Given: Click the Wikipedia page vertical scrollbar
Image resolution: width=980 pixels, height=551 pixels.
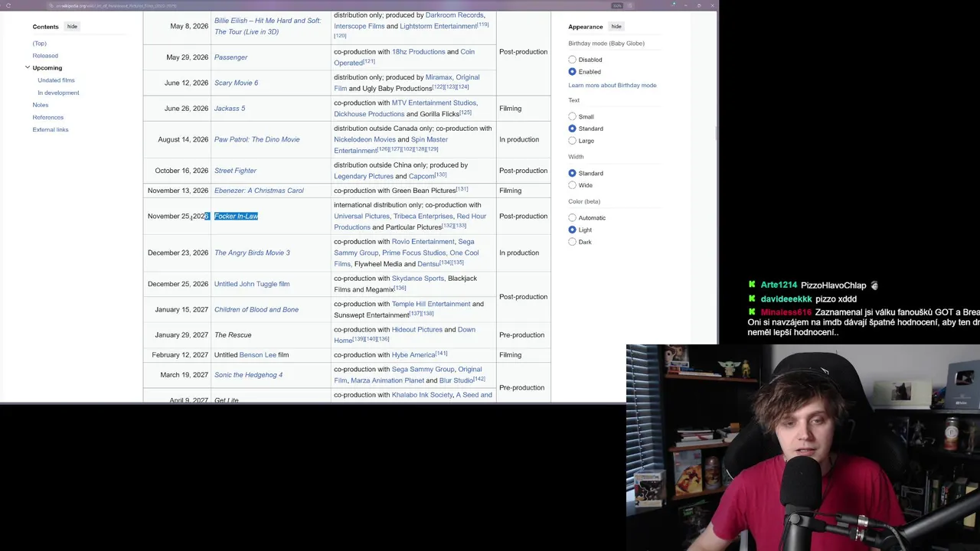Looking at the screenshot, I should pos(716,134).
